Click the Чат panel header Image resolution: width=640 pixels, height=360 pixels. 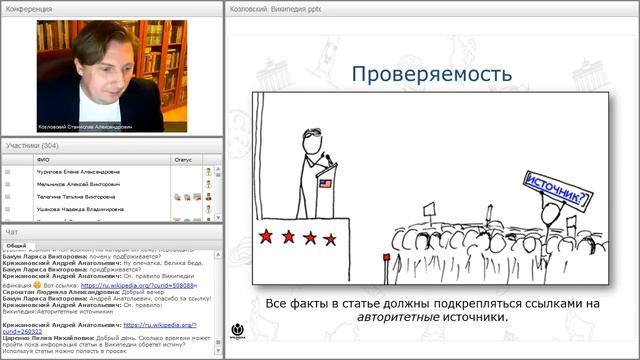[112, 232]
